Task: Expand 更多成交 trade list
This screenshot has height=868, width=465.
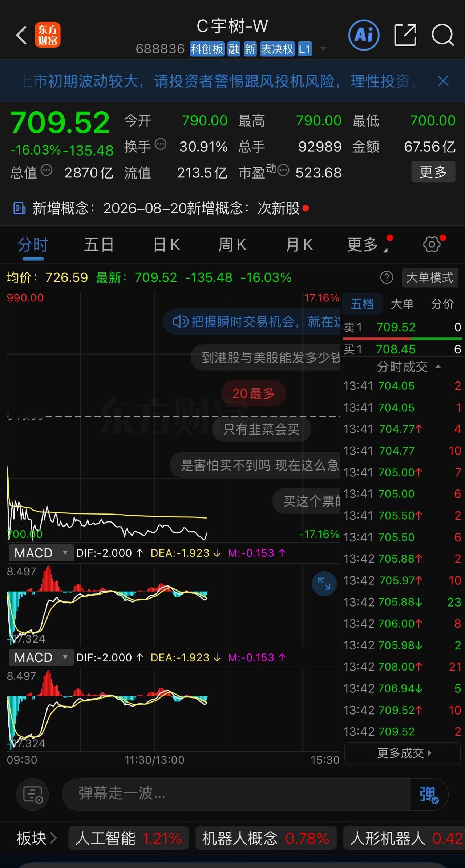Action: 402,752
